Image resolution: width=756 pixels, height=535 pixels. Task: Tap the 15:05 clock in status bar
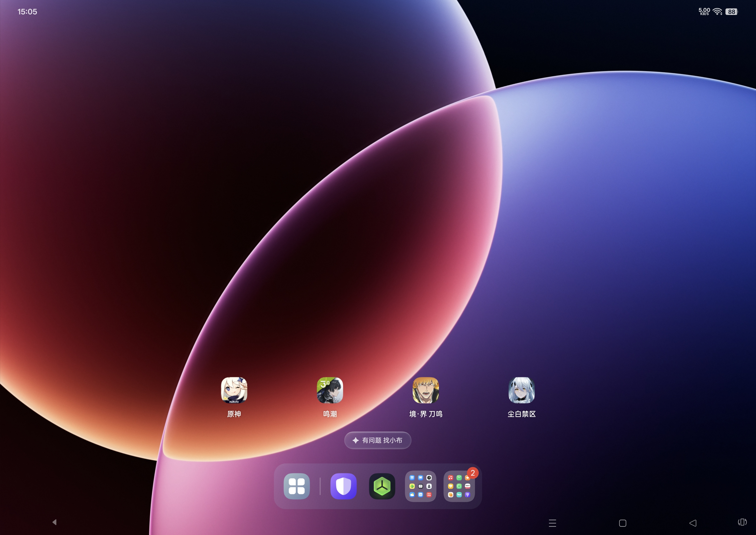click(27, 12)
